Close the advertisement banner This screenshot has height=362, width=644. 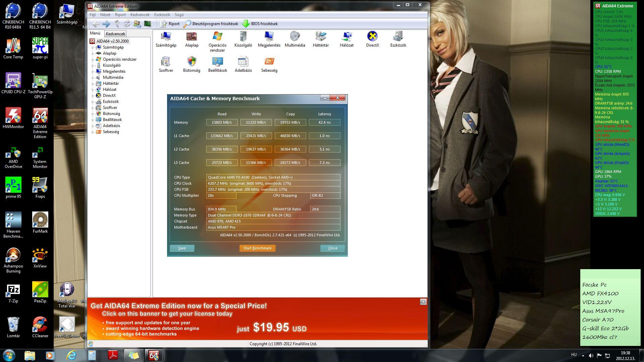(423, 302)
